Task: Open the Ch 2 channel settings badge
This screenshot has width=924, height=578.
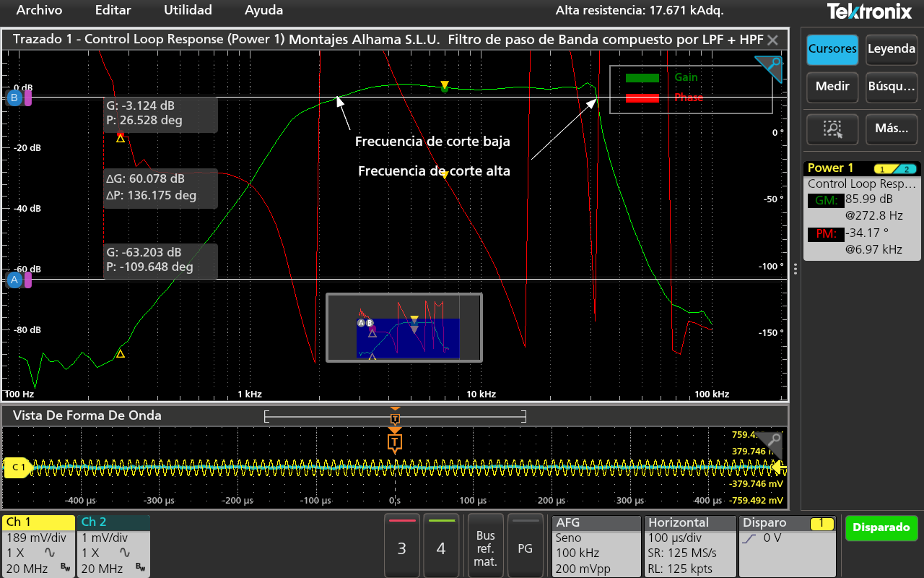Action: [113, 545]
